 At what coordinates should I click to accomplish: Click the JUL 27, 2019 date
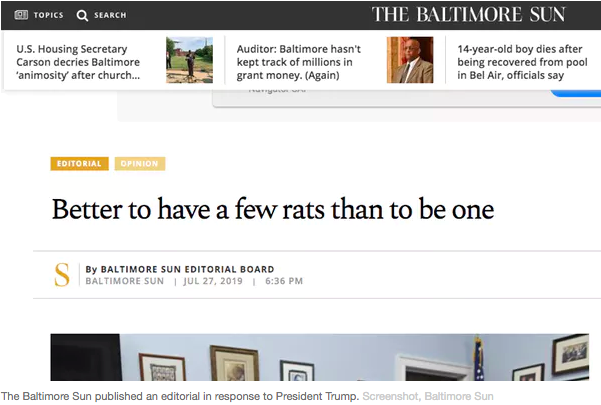pos(213,281)
